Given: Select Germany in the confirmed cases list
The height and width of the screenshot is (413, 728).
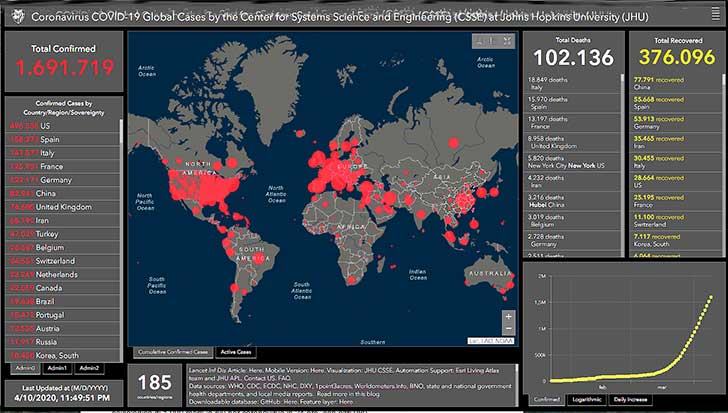Looking at the screenshot, I should (63, 180).
